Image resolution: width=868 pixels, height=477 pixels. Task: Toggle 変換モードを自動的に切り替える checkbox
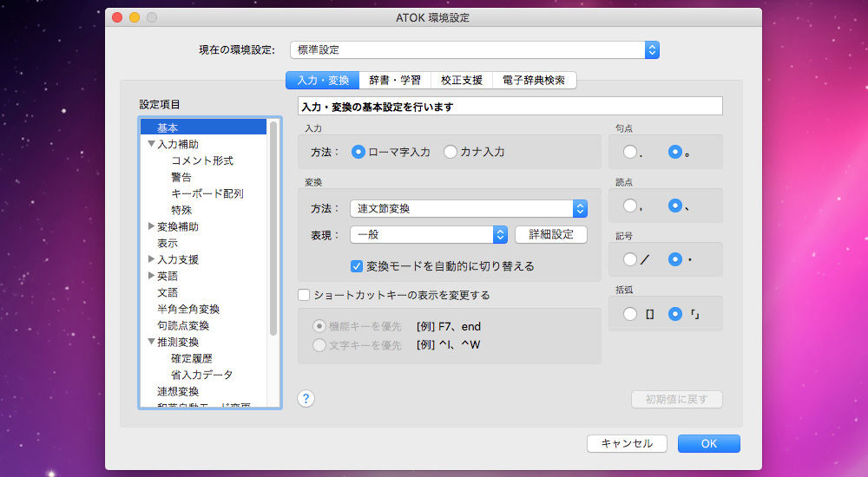coord(357,266)
